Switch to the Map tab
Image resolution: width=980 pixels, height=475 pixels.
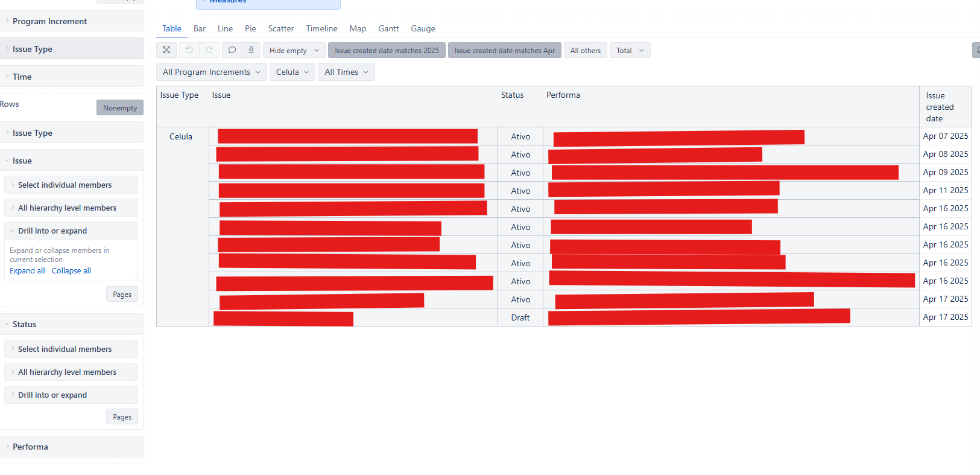pos(358,28)
